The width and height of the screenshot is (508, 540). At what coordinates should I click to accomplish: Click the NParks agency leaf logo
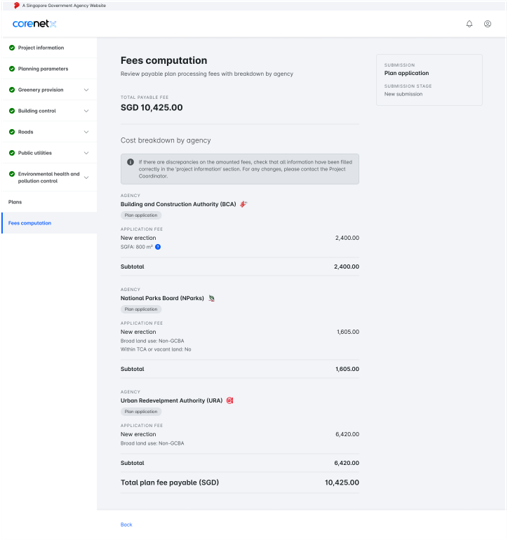pyautogui.click(x=211, y=298)
